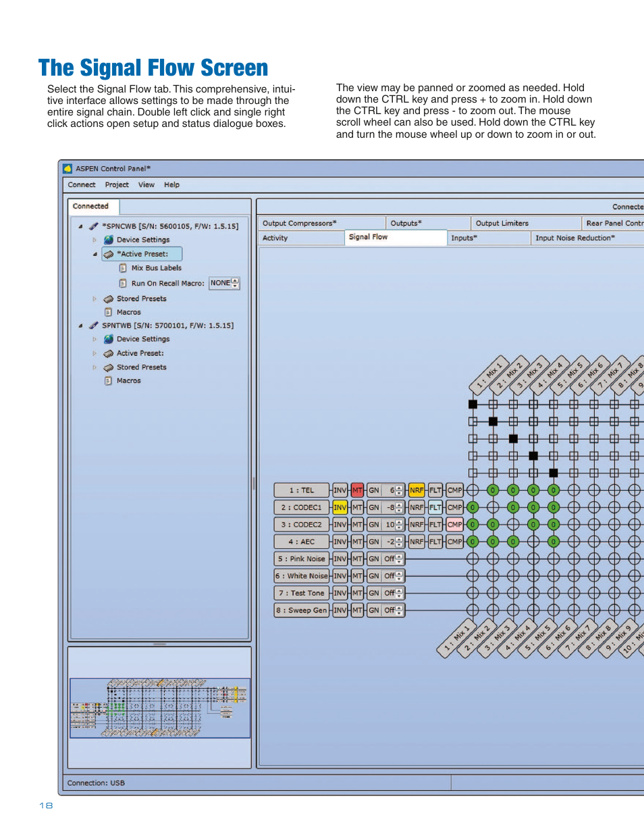The image size is (644, 834).
Task: Click the Run On Recall Macro icon
Action: [123, 283]
